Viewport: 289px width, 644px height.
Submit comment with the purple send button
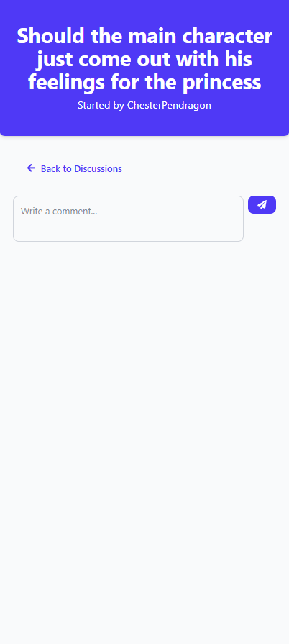point(262,204)
